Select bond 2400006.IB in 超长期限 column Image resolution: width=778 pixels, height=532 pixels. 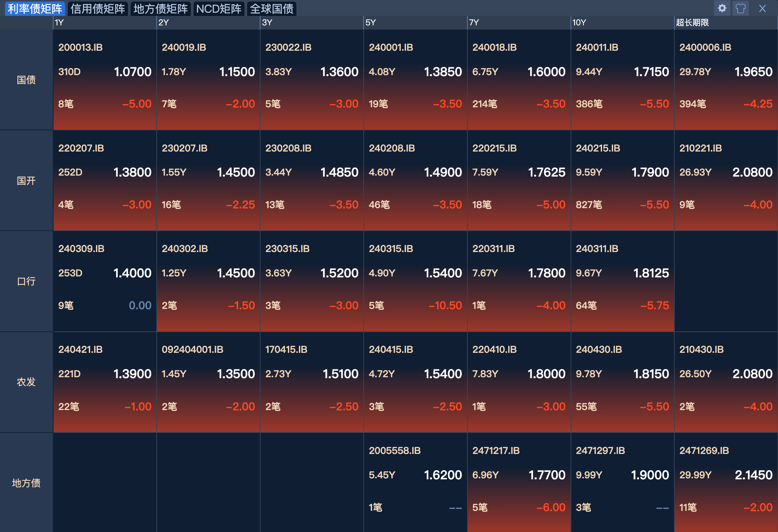point(705,47)
